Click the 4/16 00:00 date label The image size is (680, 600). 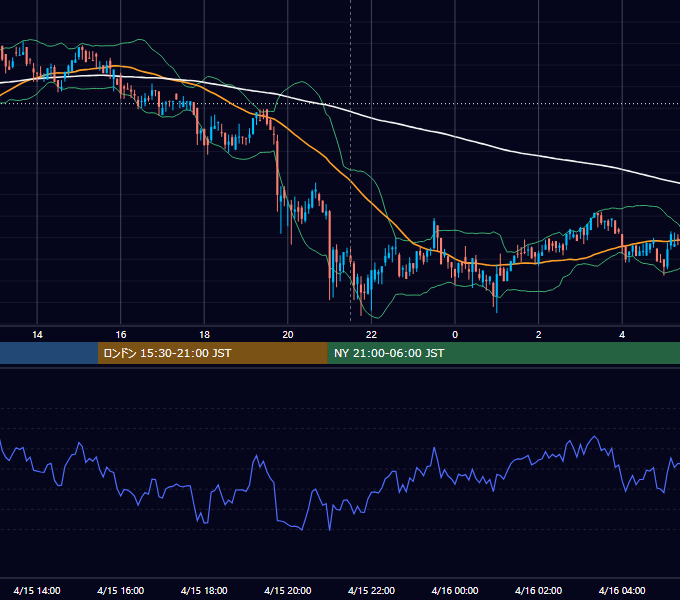(455, 590)
